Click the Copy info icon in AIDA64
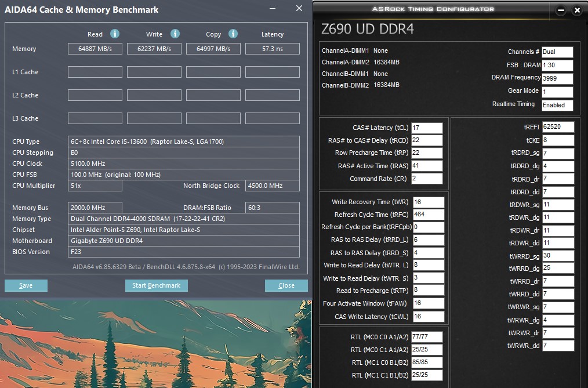Screen dimensions: 588x388 [233, 34]
